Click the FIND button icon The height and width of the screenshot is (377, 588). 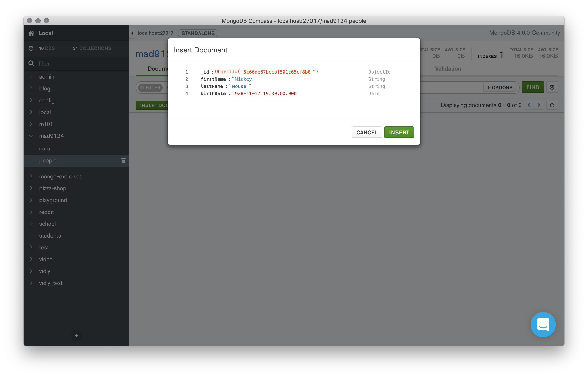(x=533, y=87)
